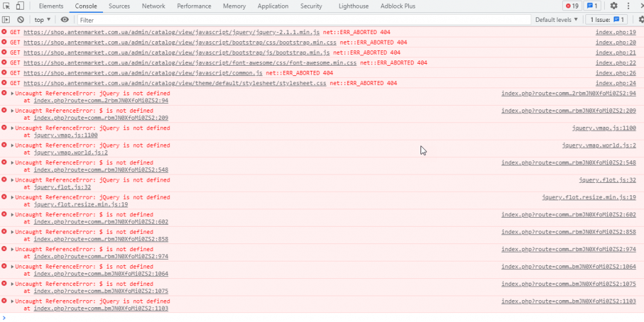644x322 pixels.
Task: Switch to the Sources tab
Action: click(x=119, y=6)
